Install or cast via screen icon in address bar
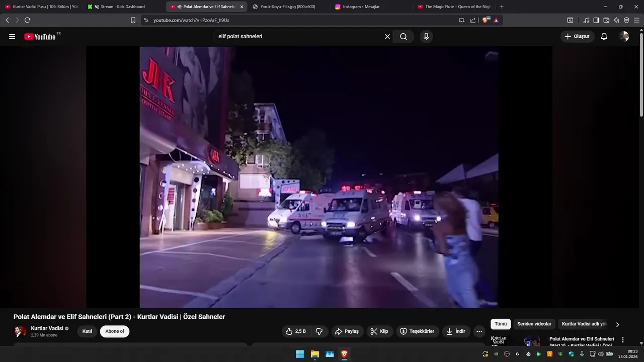644x362 pixels. 461,20
